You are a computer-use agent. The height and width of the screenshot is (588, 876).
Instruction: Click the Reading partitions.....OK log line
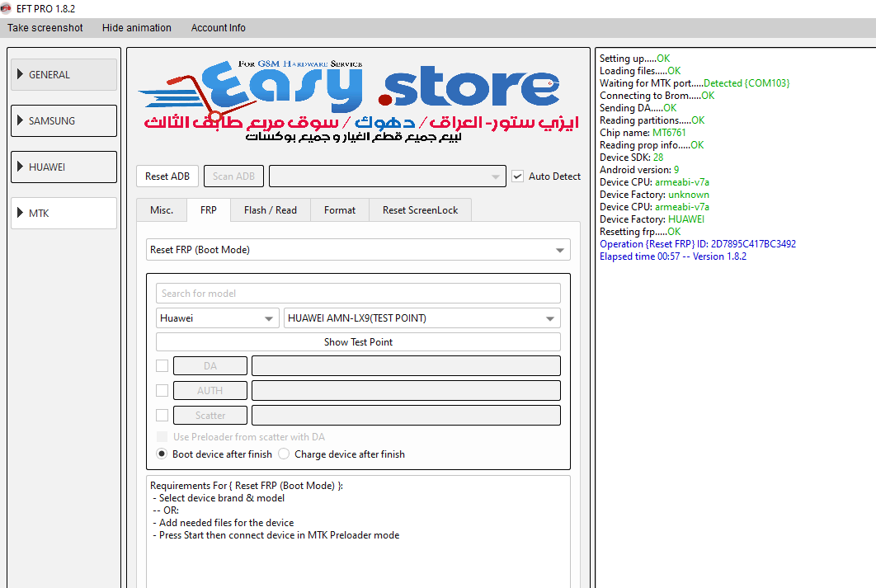[652, 120]
